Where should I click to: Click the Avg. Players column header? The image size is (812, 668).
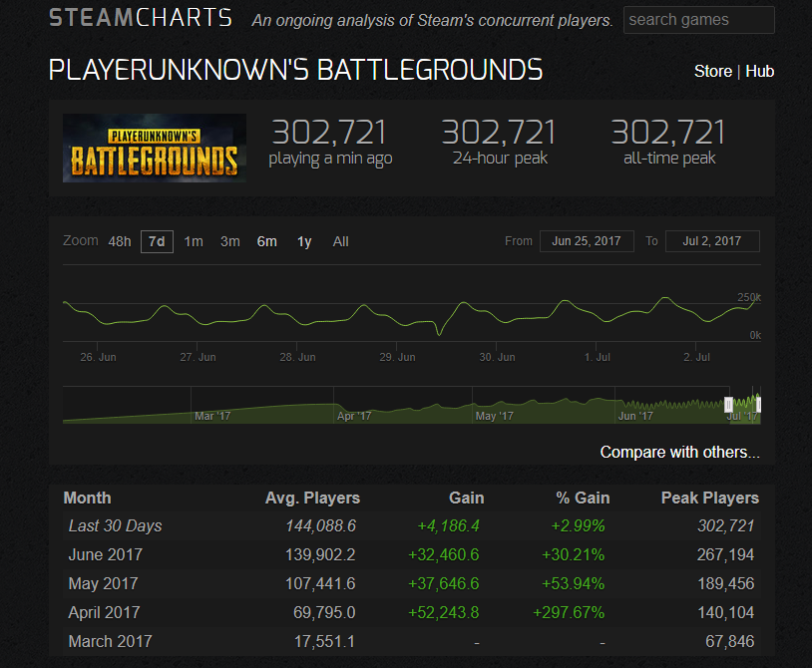point(312,498)
